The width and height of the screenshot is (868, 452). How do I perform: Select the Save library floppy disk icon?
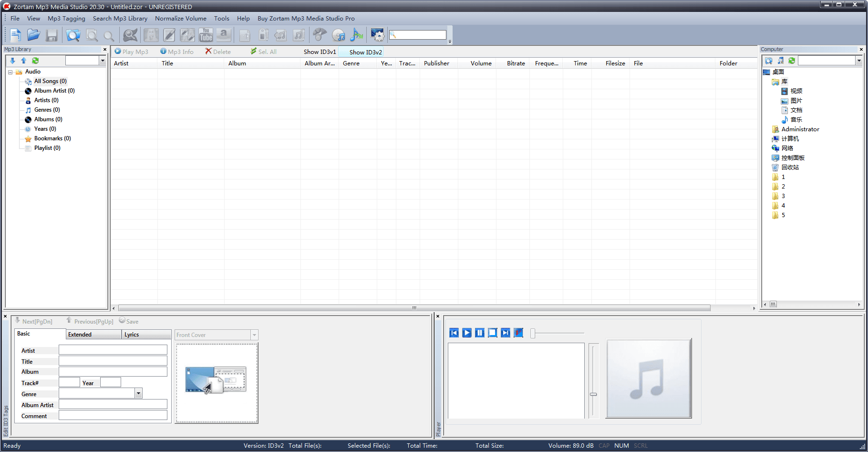click(52, 35)
